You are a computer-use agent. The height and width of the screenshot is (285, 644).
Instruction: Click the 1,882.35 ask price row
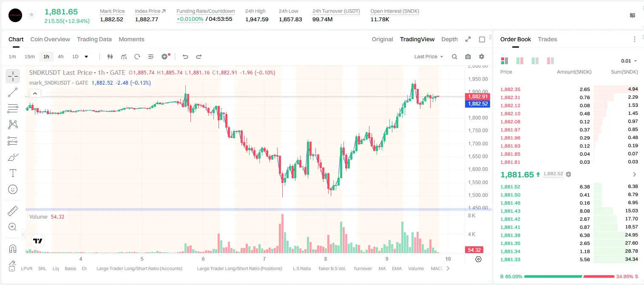569,89
